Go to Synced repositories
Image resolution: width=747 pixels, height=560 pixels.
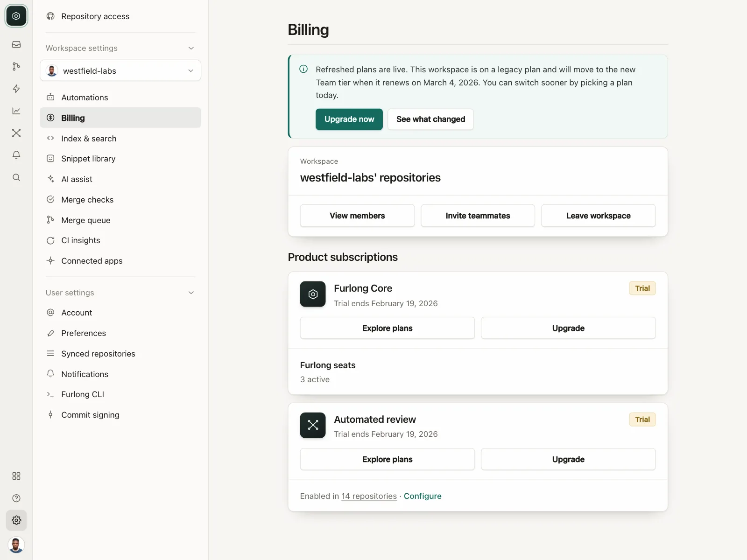coord(120,354)
